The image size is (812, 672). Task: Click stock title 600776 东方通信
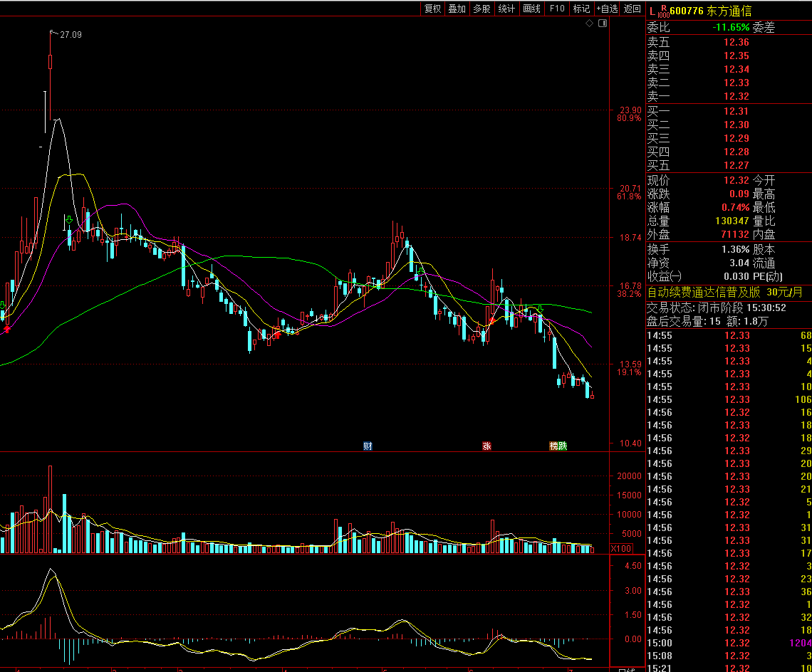pos(711,11)
